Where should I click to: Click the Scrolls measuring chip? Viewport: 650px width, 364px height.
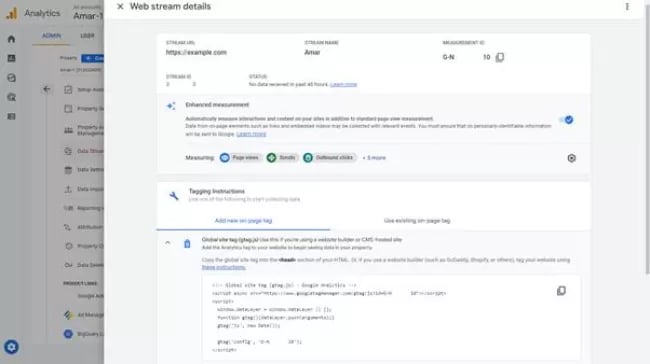(x=282, y=158)
